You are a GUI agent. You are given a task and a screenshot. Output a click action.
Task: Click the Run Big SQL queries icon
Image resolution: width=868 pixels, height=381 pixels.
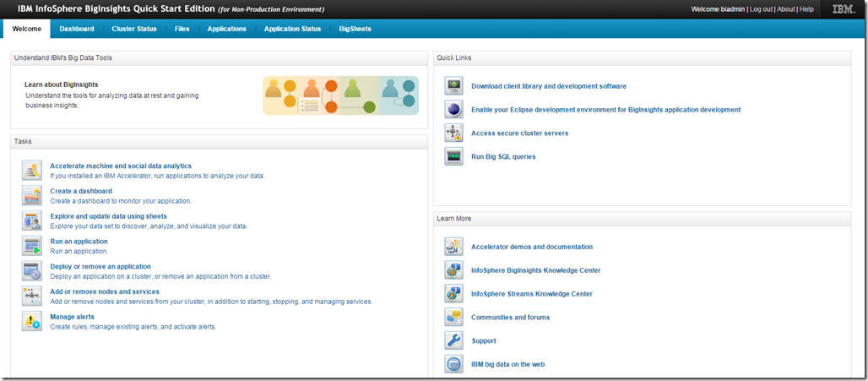(454, 157)
